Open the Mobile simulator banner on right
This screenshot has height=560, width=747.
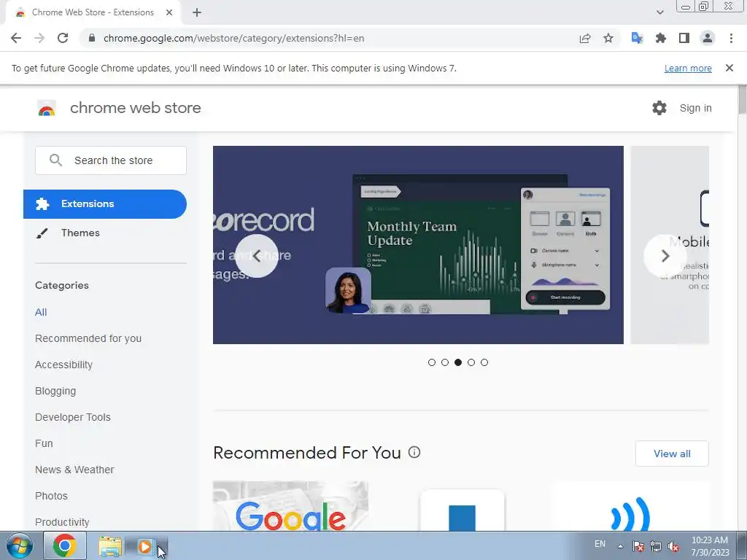coord(670,245)
